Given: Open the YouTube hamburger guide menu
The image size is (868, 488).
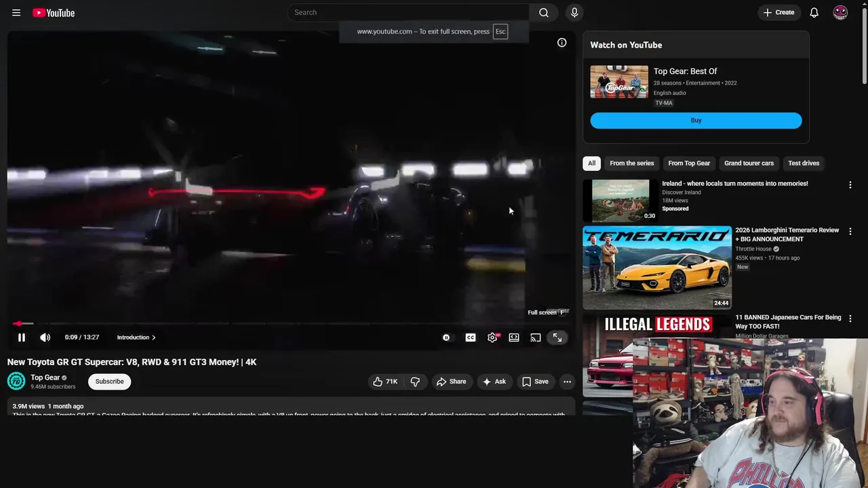Looking at the screenshot, I should (16, 12).
